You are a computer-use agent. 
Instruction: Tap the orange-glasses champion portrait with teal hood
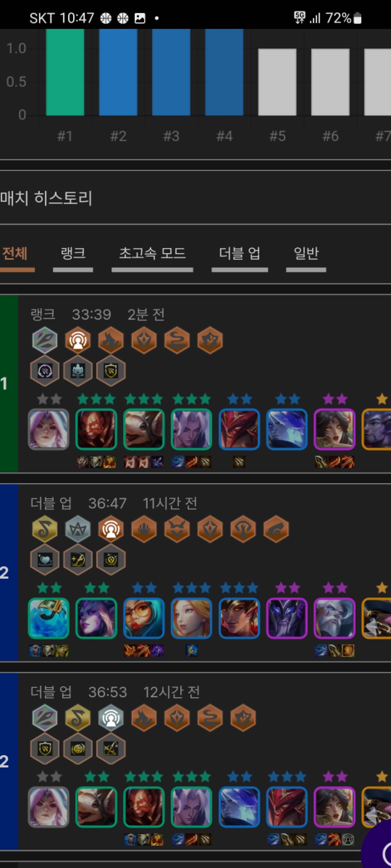pyautogui.click(x=144, y=618)
